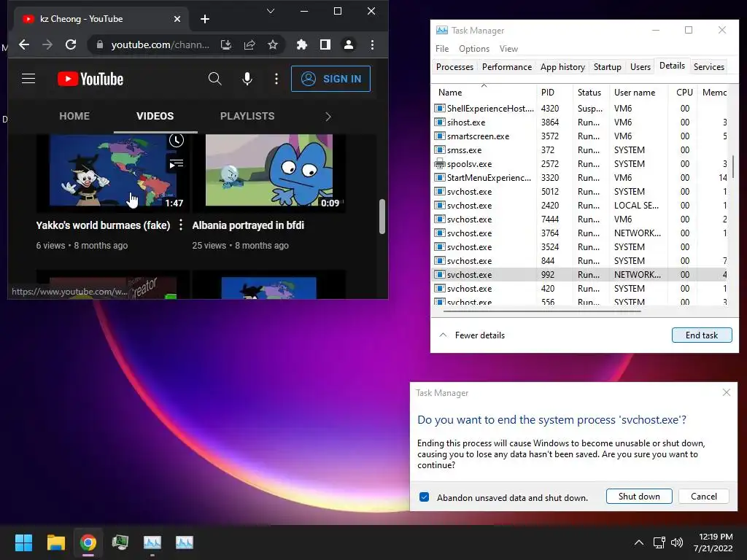Start voice search with the microphone icon
747x560 pixels.
point(247,79)
